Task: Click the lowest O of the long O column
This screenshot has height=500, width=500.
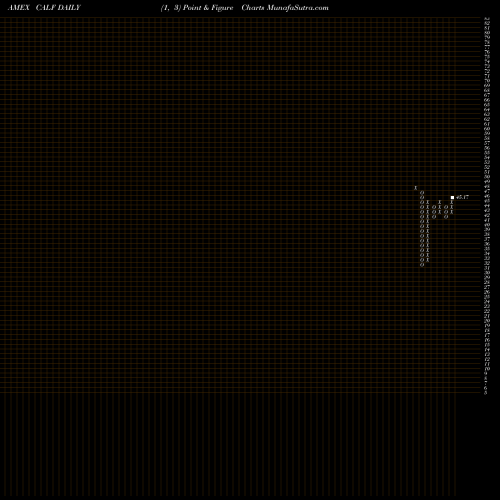Action: click(x=422, y=265)
